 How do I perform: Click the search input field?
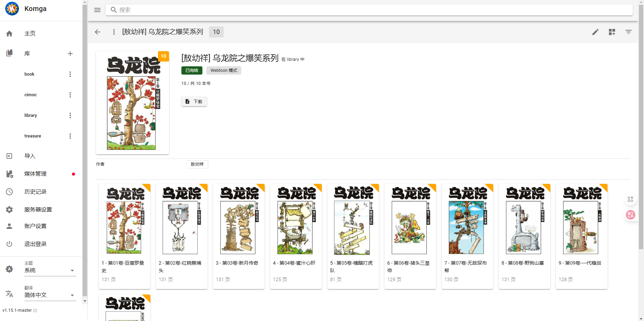pyautogui.click(x=372, y=10)
